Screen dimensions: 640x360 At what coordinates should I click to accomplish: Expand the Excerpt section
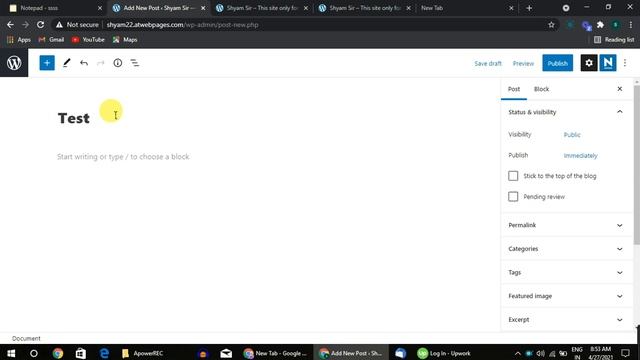567,320
